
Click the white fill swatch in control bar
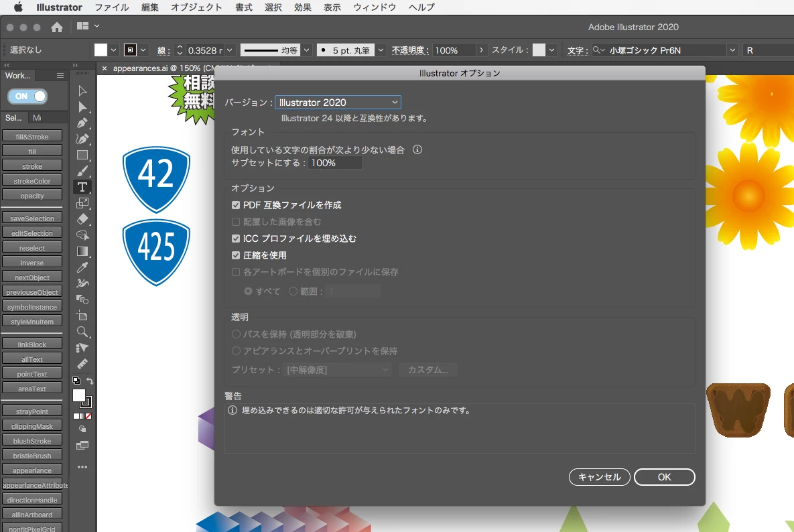point(101,50)
